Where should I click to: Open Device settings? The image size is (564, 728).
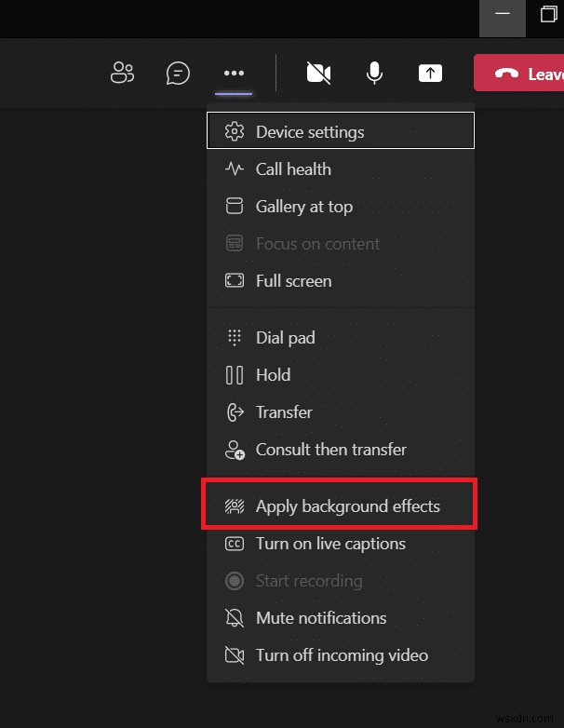click(341, 131)
